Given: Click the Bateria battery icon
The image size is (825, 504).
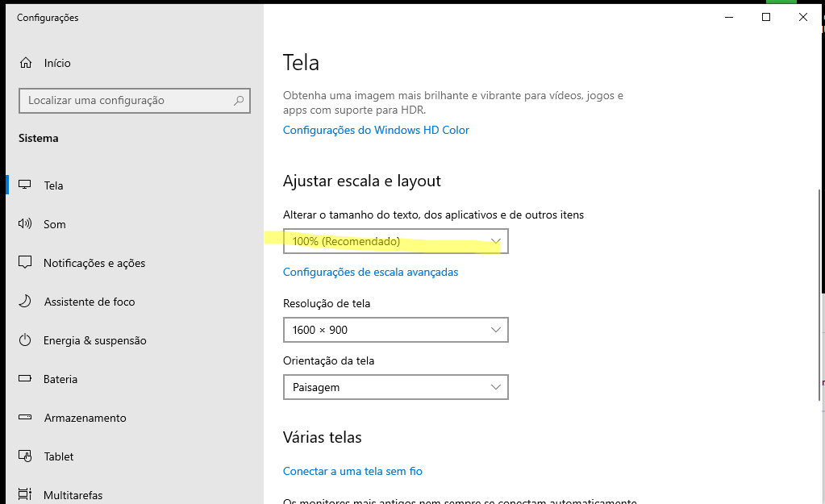Looking at the screenshot, I should pyautogui.click(x=26, y=379).
